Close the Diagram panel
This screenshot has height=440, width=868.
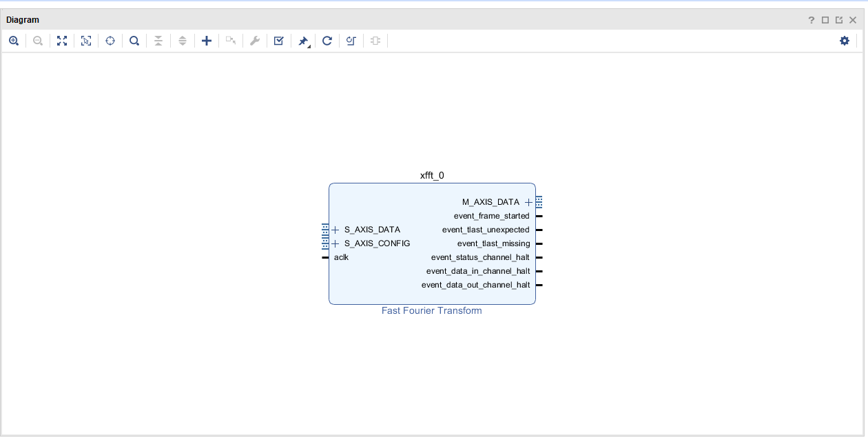(x=853, y=20)
